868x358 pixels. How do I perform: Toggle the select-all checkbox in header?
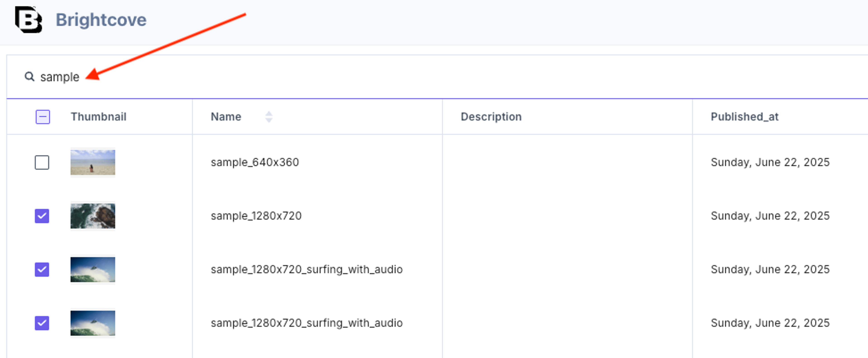(43, 117)
